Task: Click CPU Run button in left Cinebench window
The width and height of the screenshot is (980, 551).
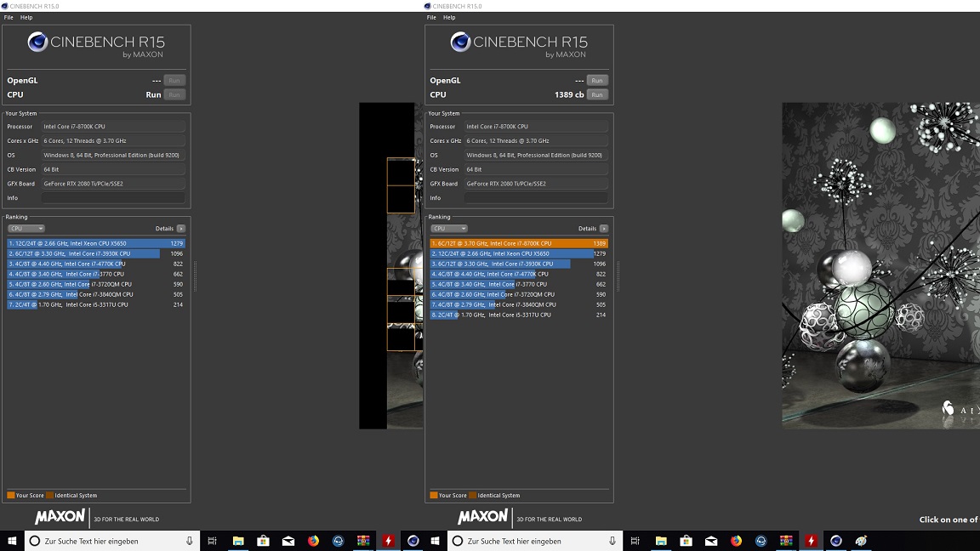Action: click(174, 94)
